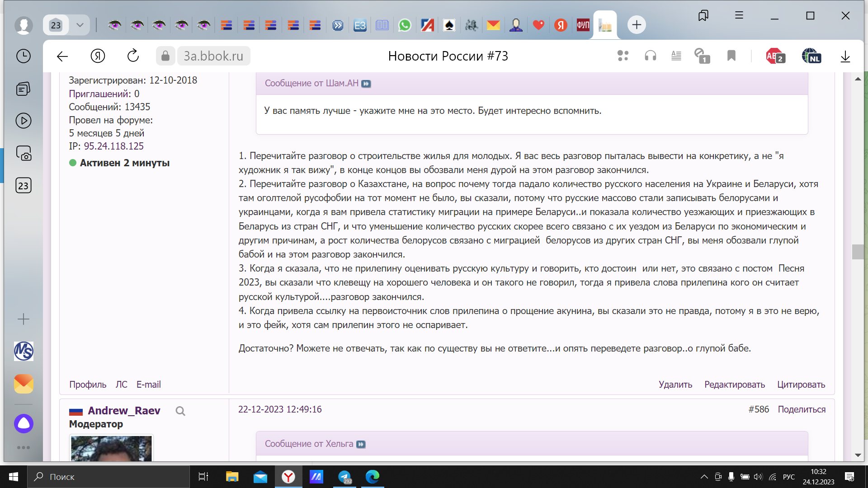This screenshot has height=488, width=868.
Task: Edit the post with Редактировать
Action: (735, 385)
